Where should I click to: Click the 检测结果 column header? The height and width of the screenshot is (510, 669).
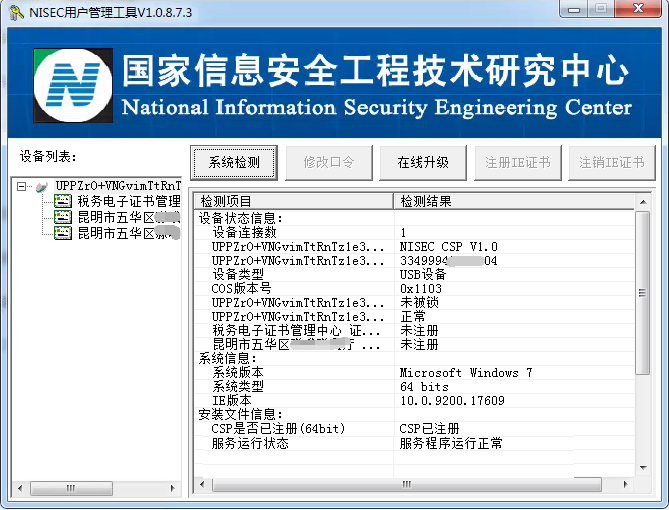point(514,201)
